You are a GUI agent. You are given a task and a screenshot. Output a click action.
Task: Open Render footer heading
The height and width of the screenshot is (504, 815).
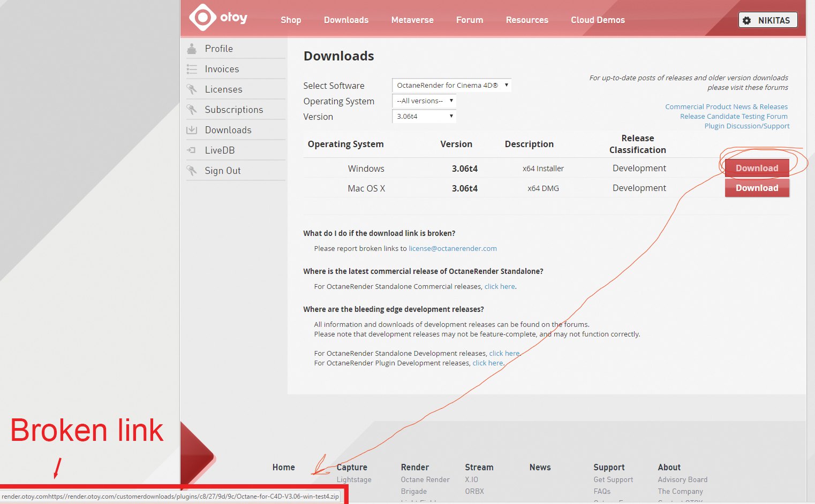(x=415, y=468)
